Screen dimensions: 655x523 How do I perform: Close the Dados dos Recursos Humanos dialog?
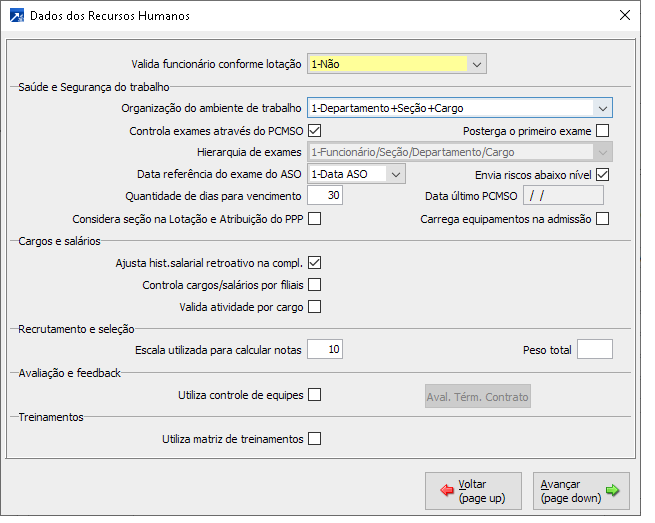[625, 16]
